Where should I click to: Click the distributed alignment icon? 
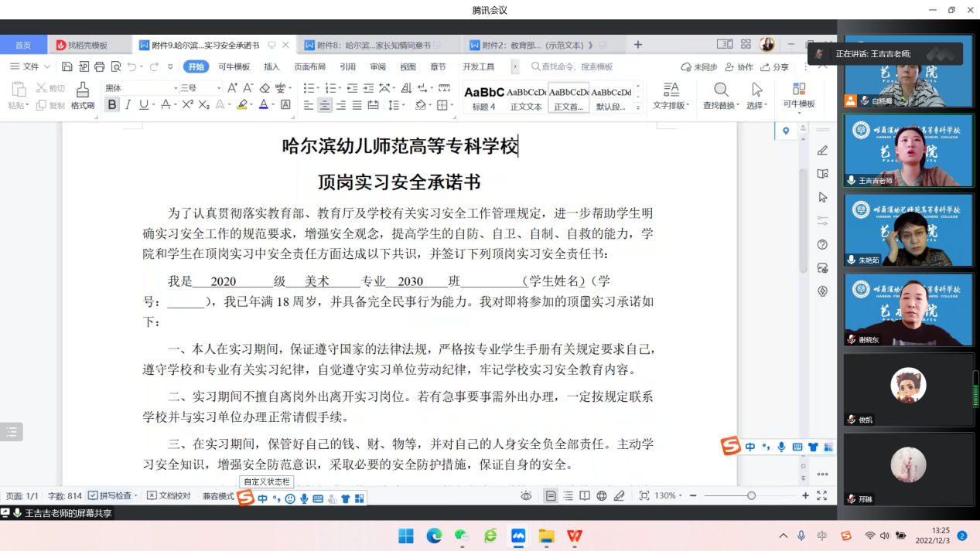click(x=374, y=105)
